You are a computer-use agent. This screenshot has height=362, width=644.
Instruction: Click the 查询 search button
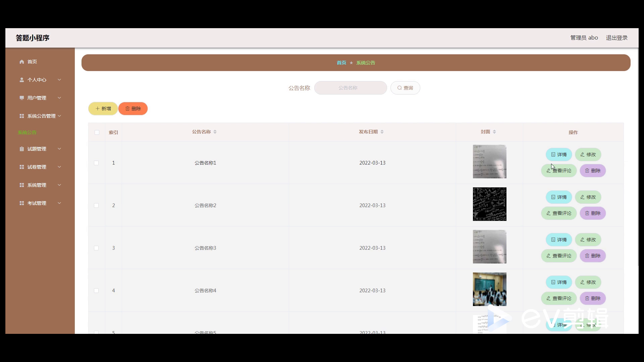[x=405, y=88]
